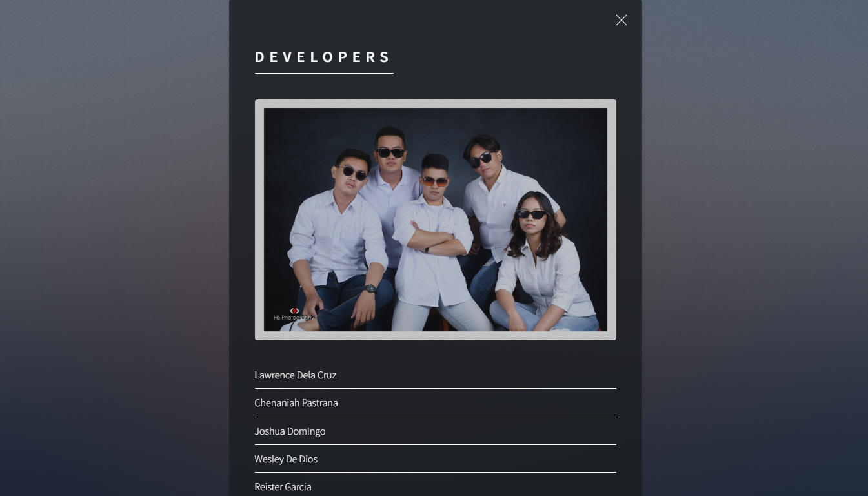Click the Wesley De Dios name
Viewport: 868px width, 496px height.
[286, 459]
